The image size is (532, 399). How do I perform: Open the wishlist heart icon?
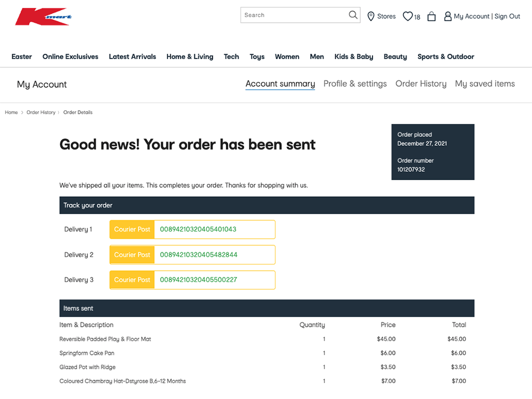point(408,16)
